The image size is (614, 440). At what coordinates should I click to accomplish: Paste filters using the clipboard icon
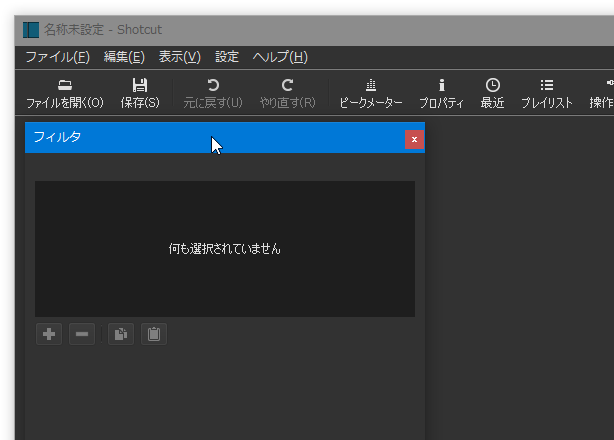(x=154, y=334)
